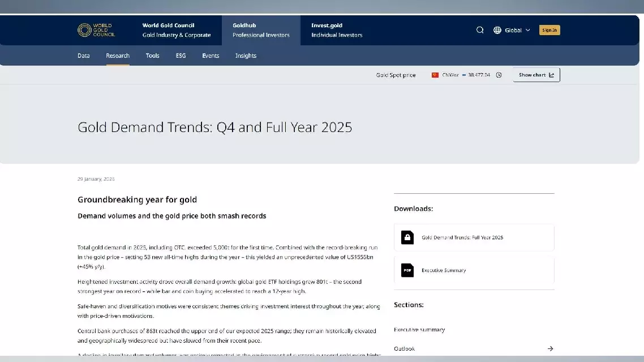Download Gold Demand Trends: Full Year 2025

[462, 237]
